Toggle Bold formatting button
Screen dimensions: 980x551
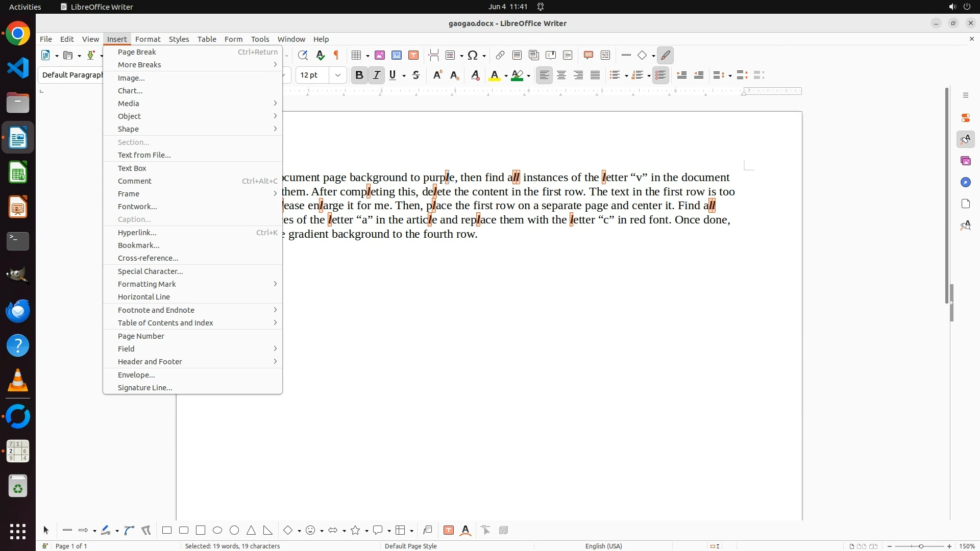[359, 76]
